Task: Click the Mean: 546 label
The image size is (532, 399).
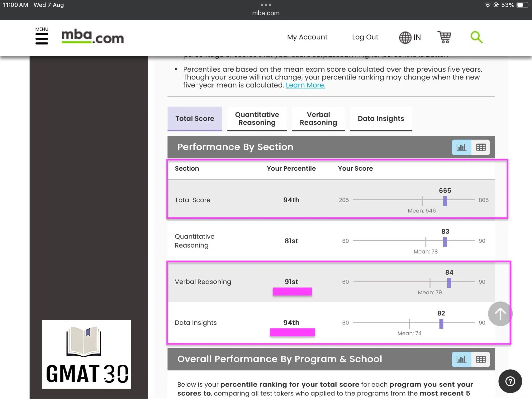Action: pos(422,211)
